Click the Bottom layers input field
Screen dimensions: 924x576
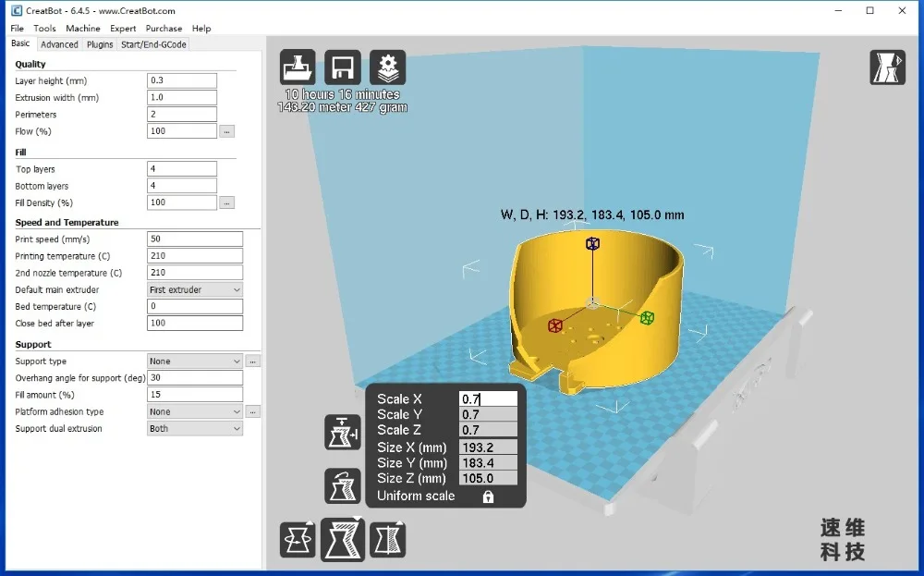tap(181, 185)
